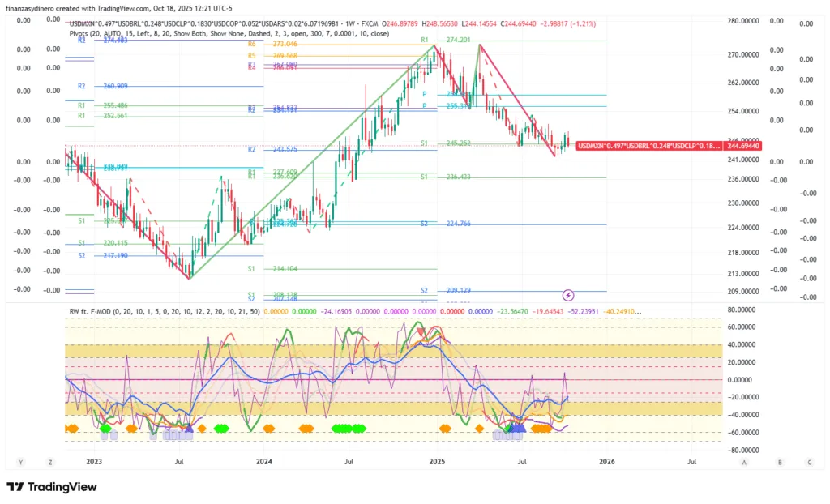Click the Y scale button on time axis
Viewport: 830px width, 504px height.
pos(22,462)
